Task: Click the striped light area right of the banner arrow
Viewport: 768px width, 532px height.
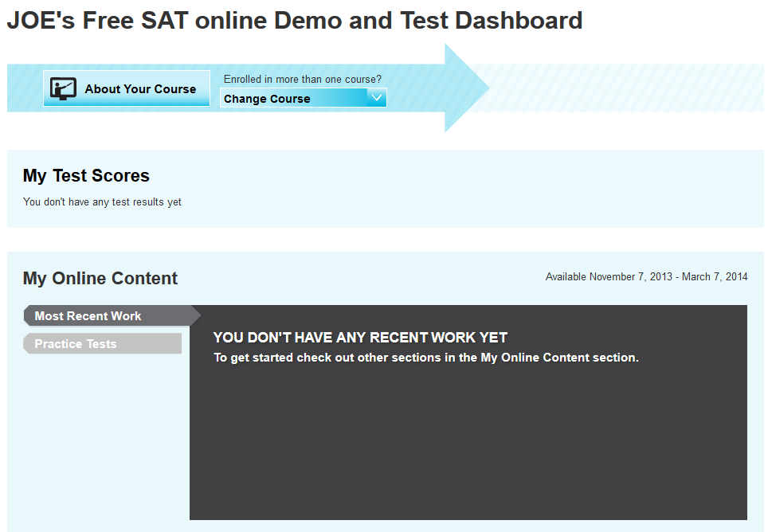Action: [x=629, y=88]
